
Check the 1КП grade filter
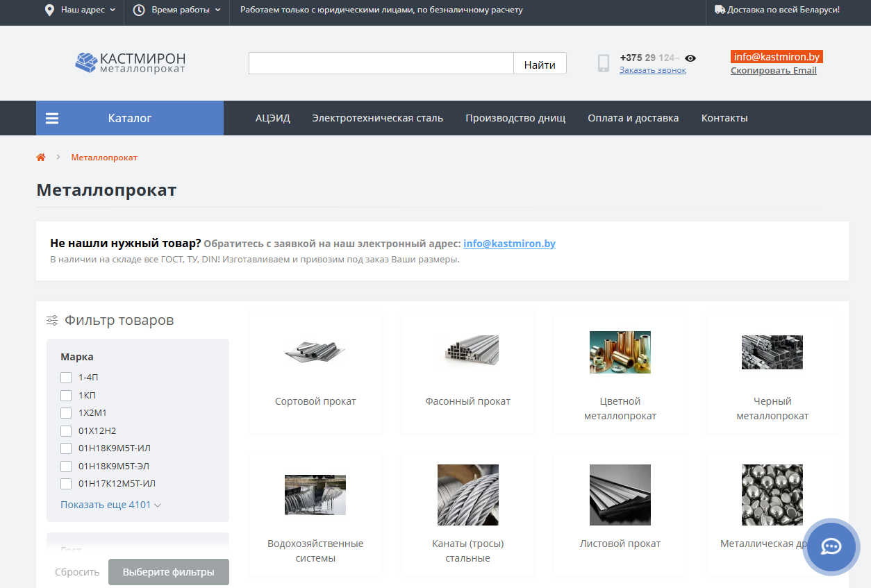[x=66, y=396]
